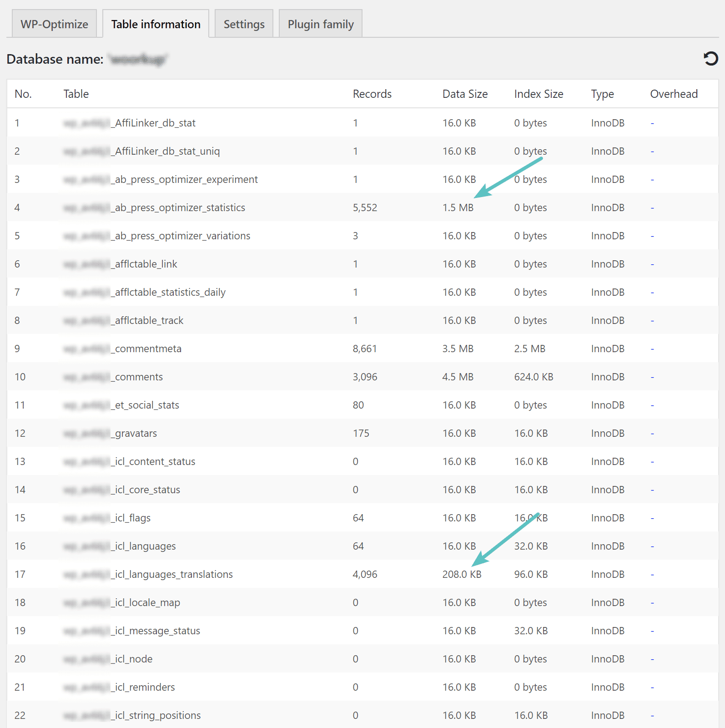The width and height of the screenshot is (725, 728).
Task: Click the 208.0 KB data size value
Action: (x=461, y=574)
